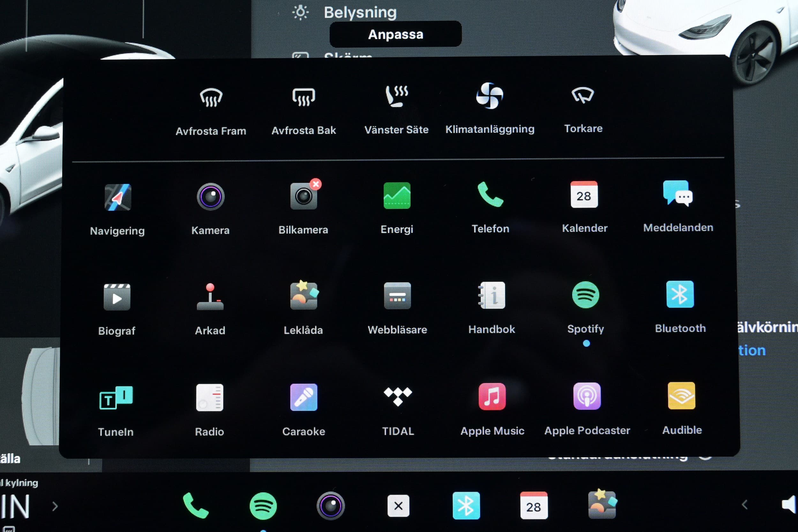Select Belysning settings item
Viewport: 798px width, 532px height.
pyautogui.click(x=344, y=12)
